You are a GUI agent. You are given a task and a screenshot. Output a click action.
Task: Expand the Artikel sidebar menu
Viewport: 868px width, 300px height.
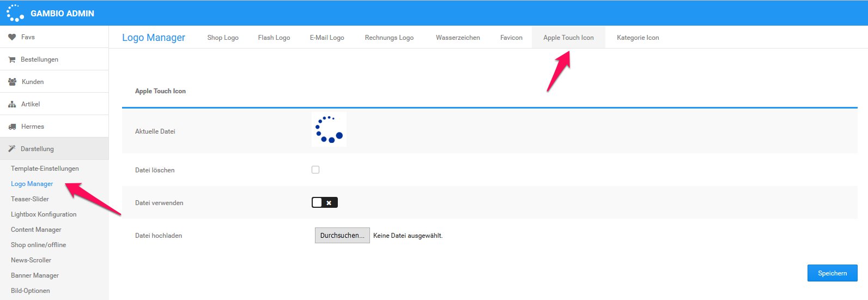pos(31,104)
